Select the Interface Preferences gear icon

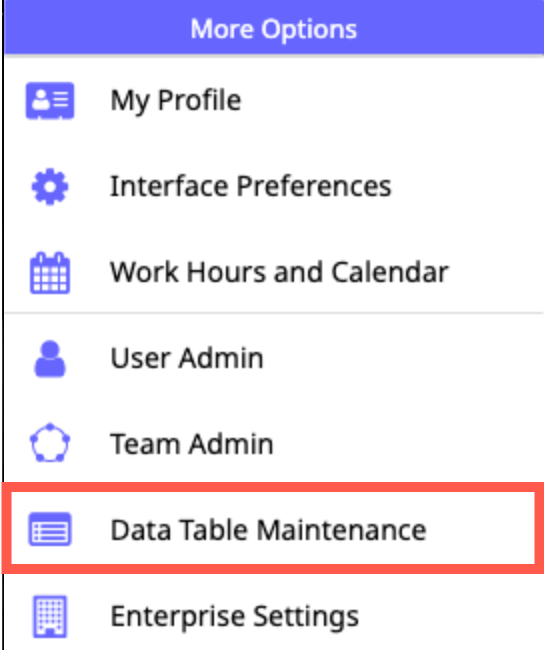[x=50, y=187]
